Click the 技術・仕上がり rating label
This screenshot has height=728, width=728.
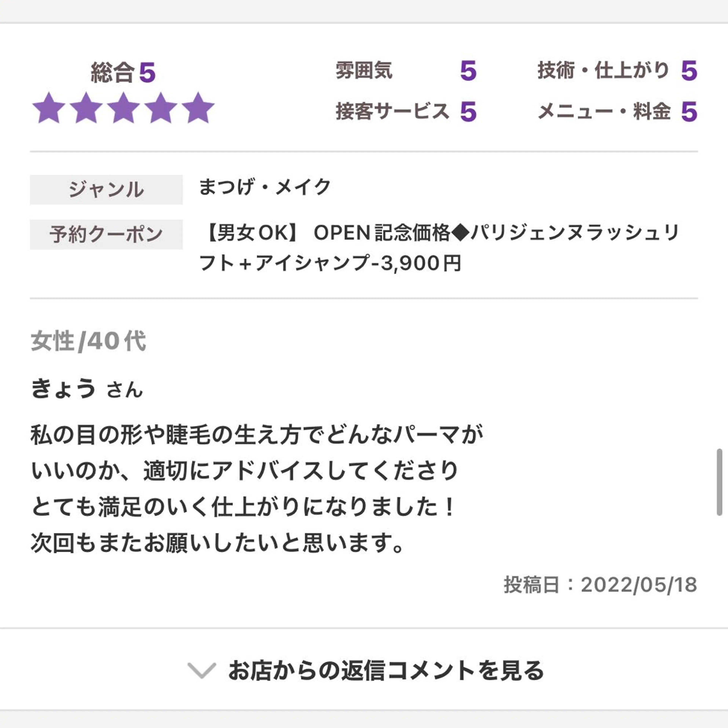click(603, 71)
